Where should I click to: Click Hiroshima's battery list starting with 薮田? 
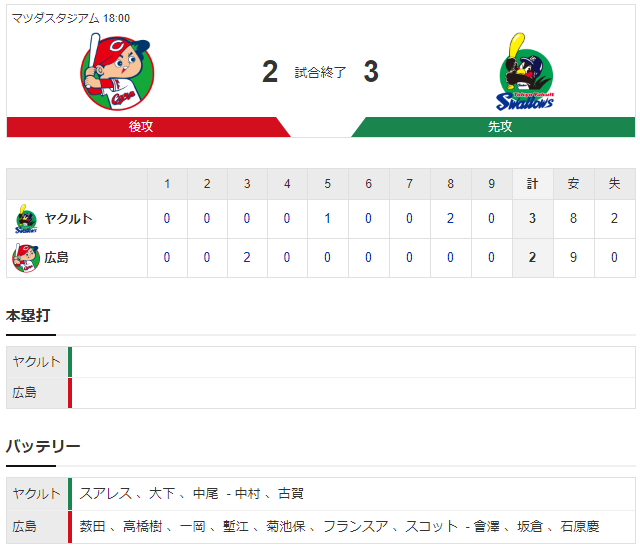pos(339,527)
